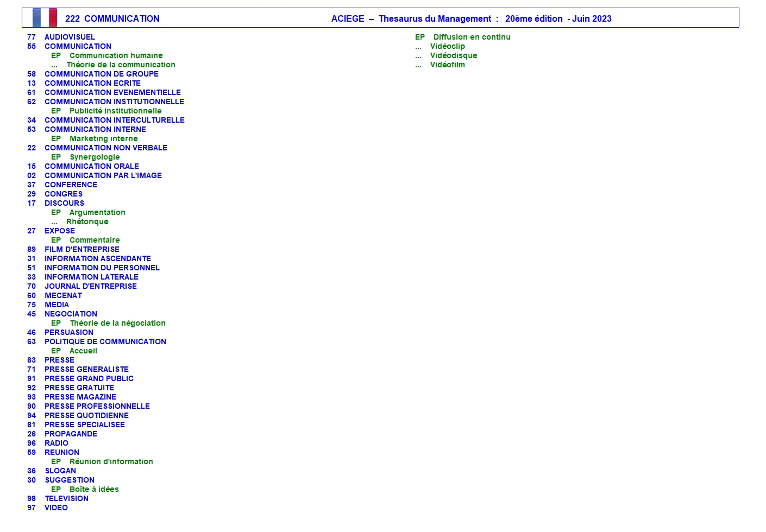Click 'Diffusion en continu' in right column
Image resolution: width=766 pixels, height=532 pixels.
click(x=472, y=37)
